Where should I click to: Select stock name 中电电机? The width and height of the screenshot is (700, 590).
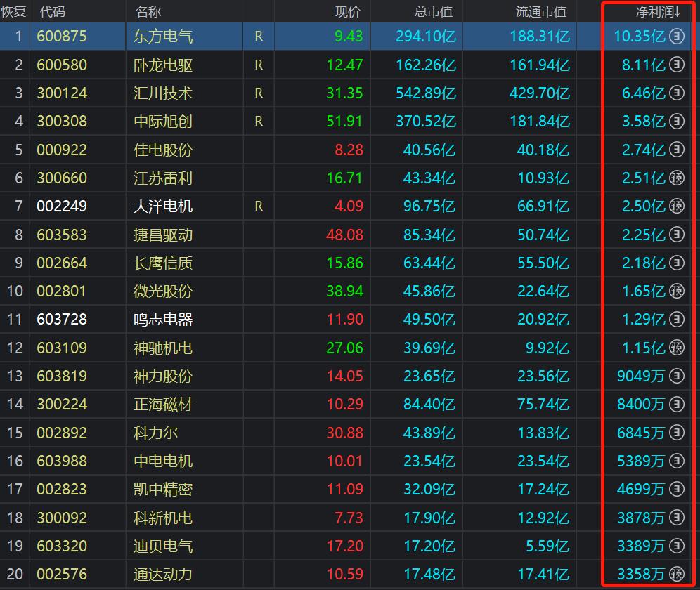[163, 461]
